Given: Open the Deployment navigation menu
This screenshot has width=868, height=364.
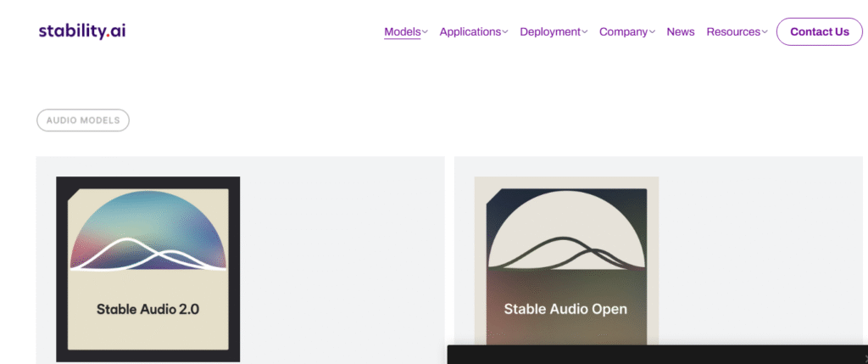Looking at the screenshot, I should pyautogui.click(x=550, y=31).
